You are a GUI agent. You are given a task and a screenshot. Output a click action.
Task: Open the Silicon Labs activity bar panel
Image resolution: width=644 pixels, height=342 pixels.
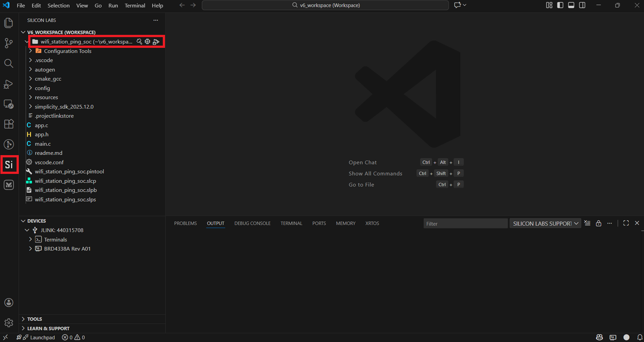[9, 165]
